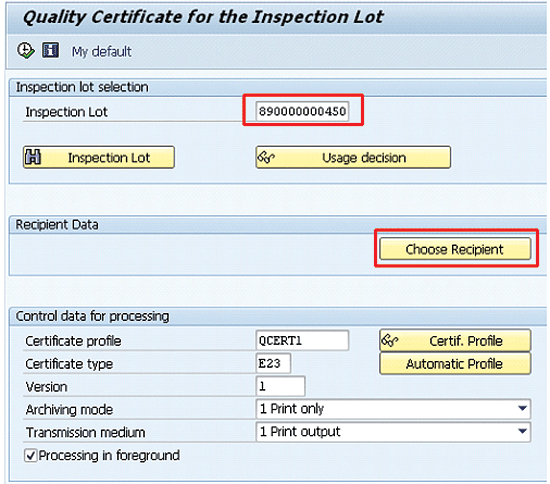The width and height of the screenshot is (550, 484).
Task: Click glasses icon on Usage decision button
Action: pos(266,157)
